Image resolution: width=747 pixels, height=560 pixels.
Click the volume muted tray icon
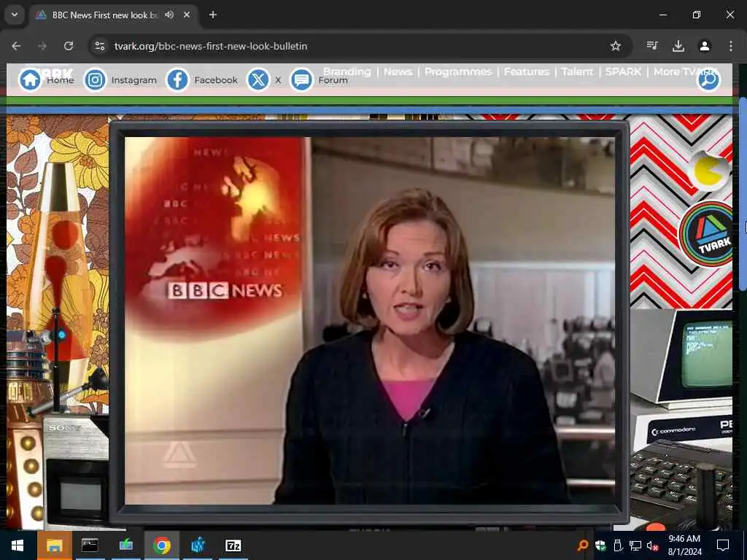click(652, 545)
